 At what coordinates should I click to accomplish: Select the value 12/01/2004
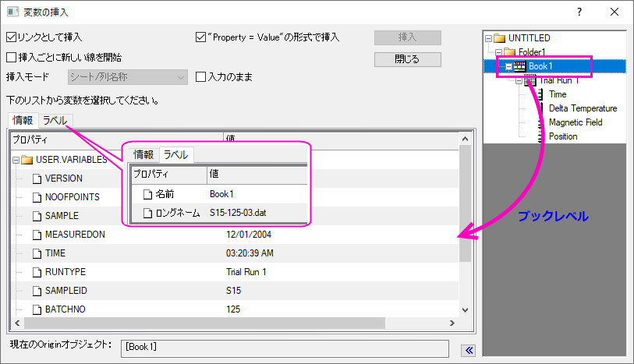249,235
